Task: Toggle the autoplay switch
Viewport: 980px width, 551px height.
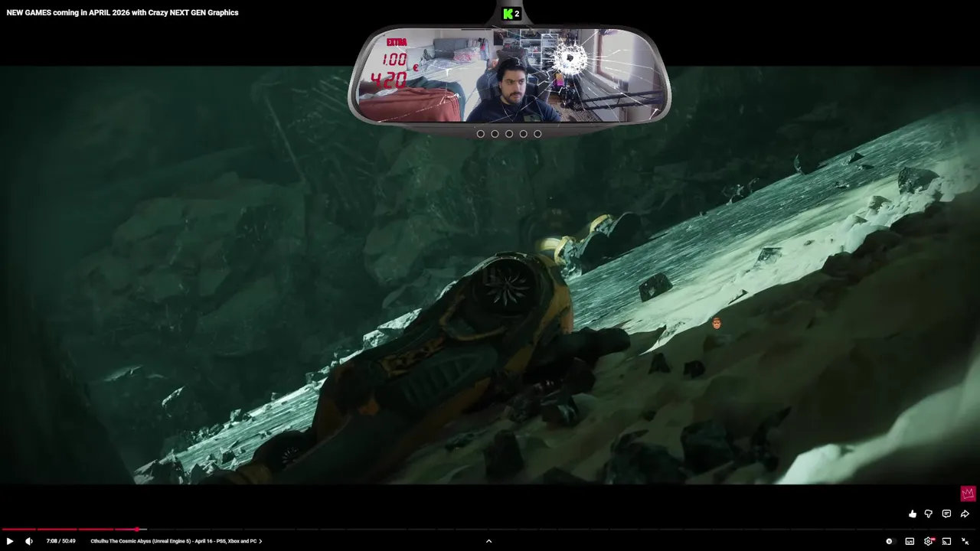Action: (890, 541)
